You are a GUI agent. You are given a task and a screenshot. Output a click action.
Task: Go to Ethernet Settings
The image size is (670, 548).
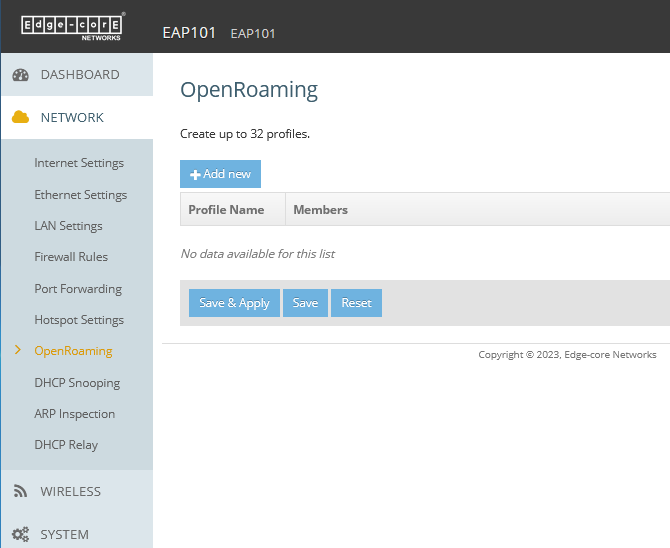[81, 195]
